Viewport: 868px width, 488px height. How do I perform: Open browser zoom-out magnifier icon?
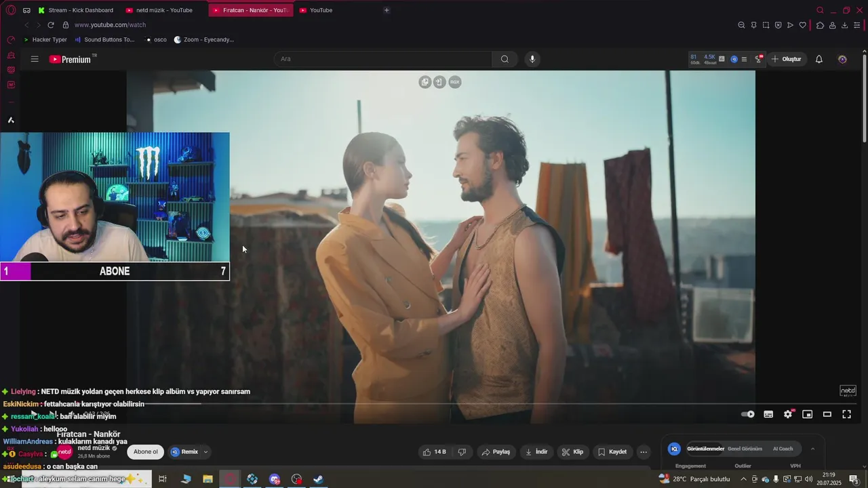(x=741, y=25)
